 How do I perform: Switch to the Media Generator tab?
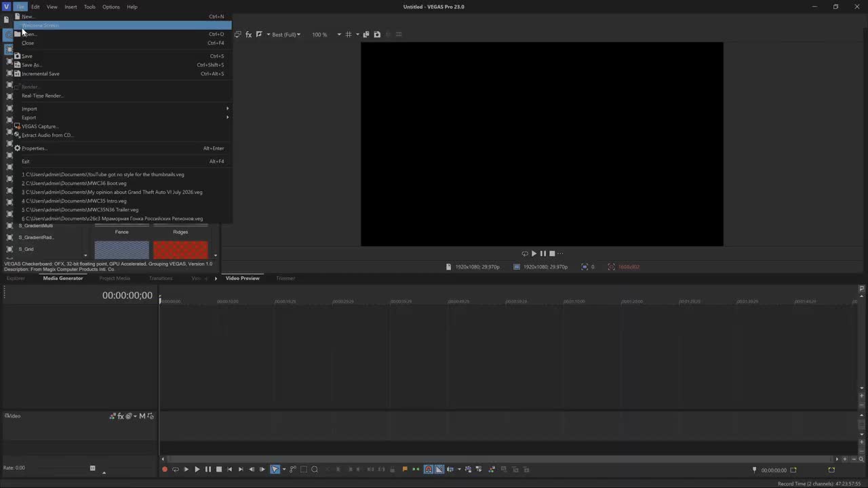coord(63,278)
